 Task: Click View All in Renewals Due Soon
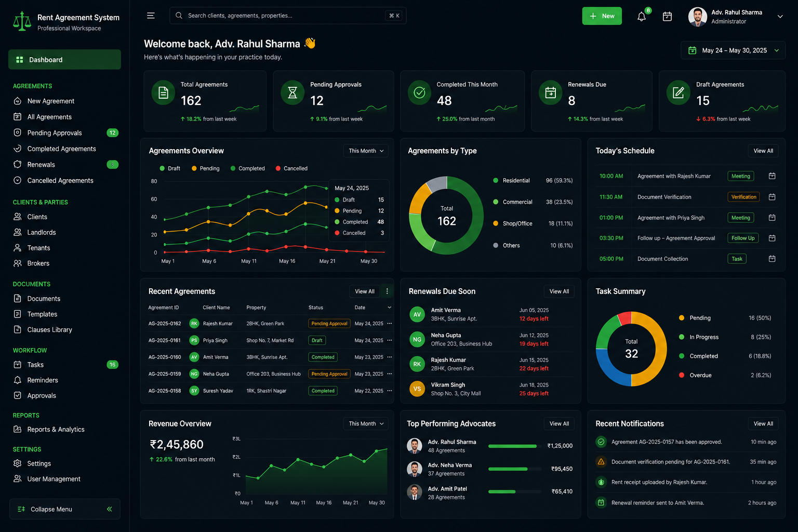559,291
